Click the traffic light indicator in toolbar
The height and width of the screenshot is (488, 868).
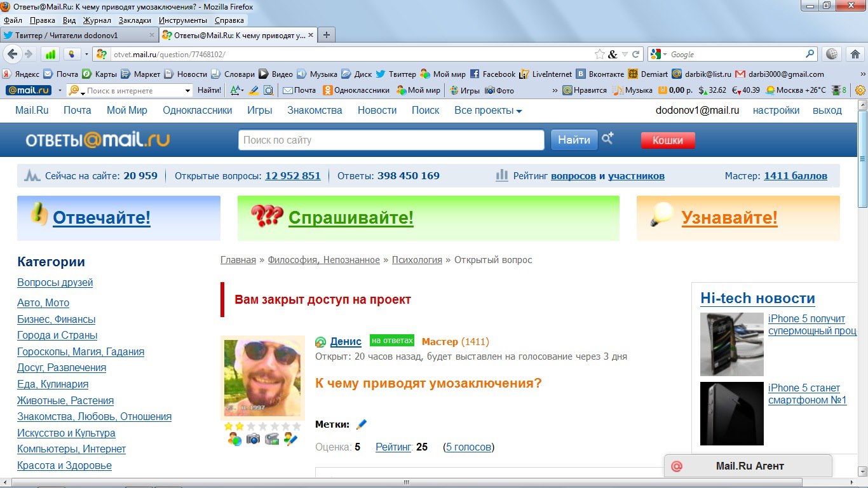[839, 90]
